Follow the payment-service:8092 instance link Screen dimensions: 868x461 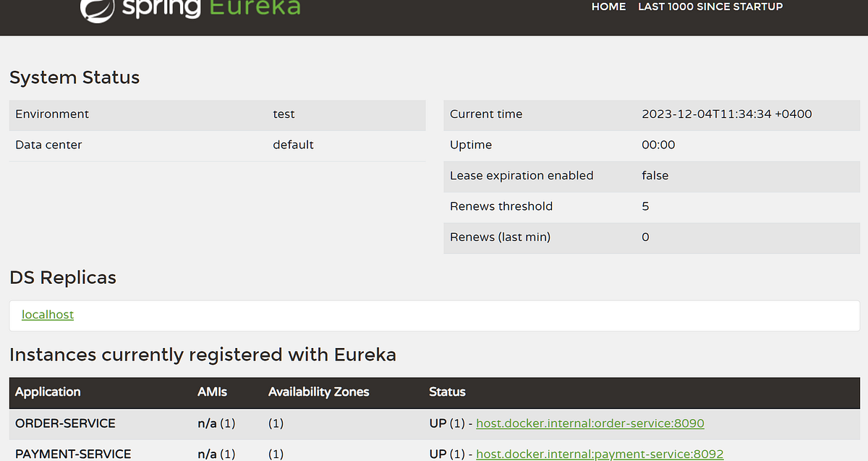click(600, 454)
